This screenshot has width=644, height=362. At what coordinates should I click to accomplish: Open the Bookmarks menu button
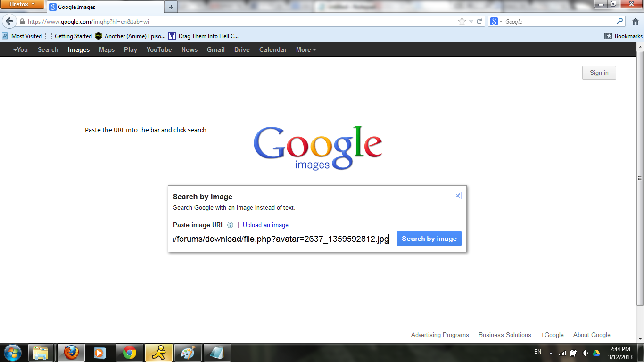click(x=624, y=36)
